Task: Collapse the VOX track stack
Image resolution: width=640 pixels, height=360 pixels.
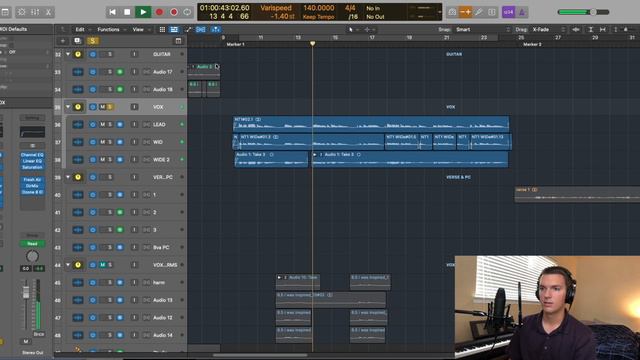Action: [68, 107]
